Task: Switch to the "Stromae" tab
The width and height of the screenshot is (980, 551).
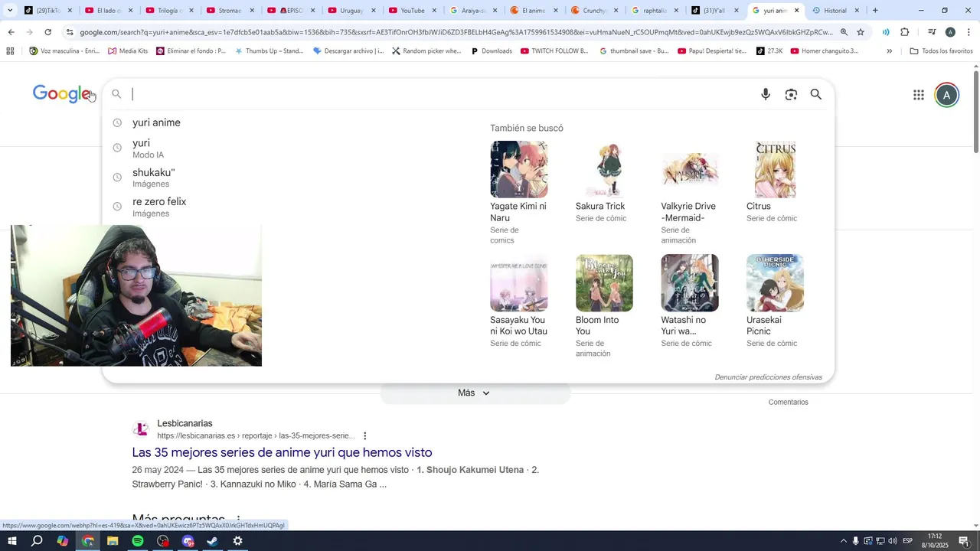Action: (x=230, y=11)
